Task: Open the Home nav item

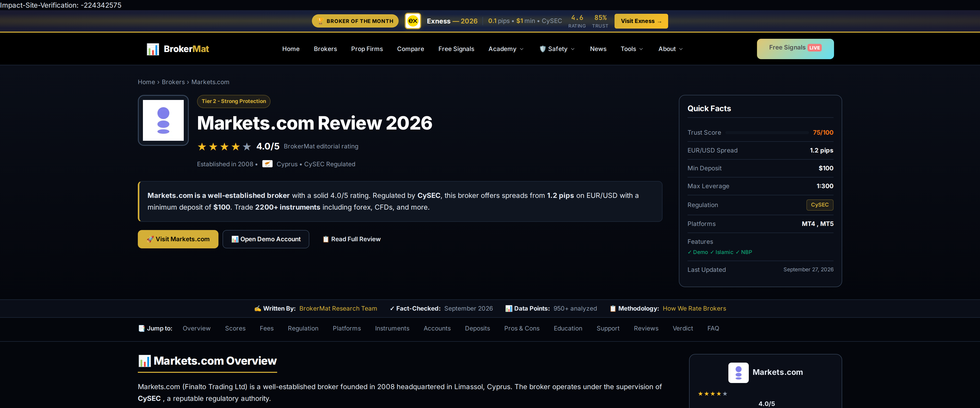Action: [291, 49]
